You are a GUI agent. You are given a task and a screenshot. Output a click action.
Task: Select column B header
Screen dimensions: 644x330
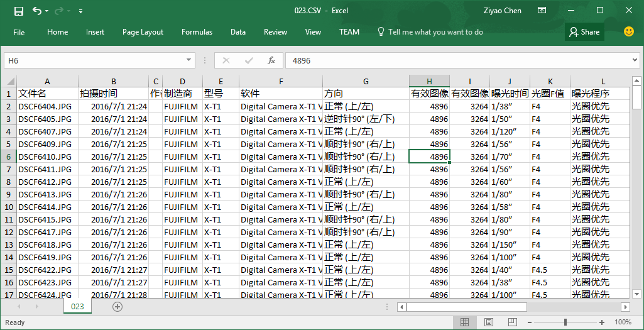point(113,81)
